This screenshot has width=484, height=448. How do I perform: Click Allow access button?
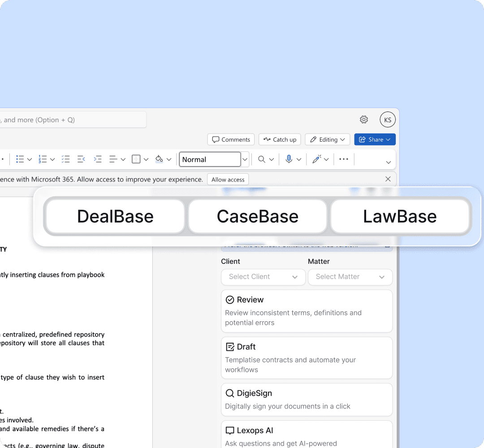(x=228, y=180)
